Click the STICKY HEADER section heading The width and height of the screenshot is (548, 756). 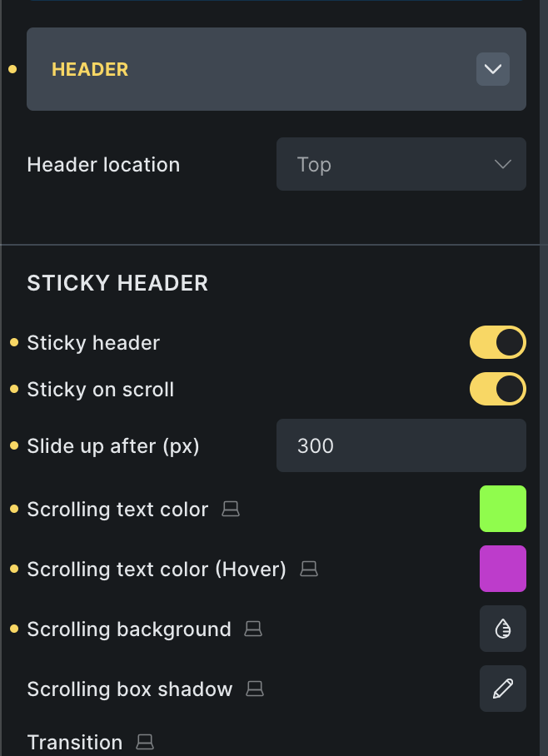117,283
